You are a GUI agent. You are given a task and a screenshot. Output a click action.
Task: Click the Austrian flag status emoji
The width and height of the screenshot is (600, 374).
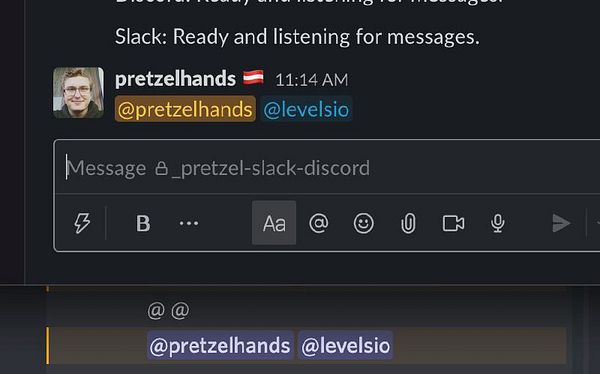(x=253, y=78)
